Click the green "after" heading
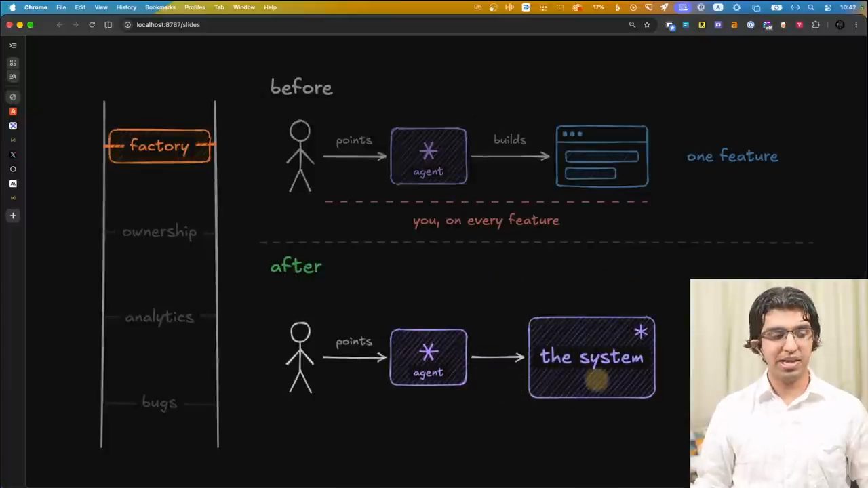Viewport: 868px width, 488px height. (x=296, y=266)
